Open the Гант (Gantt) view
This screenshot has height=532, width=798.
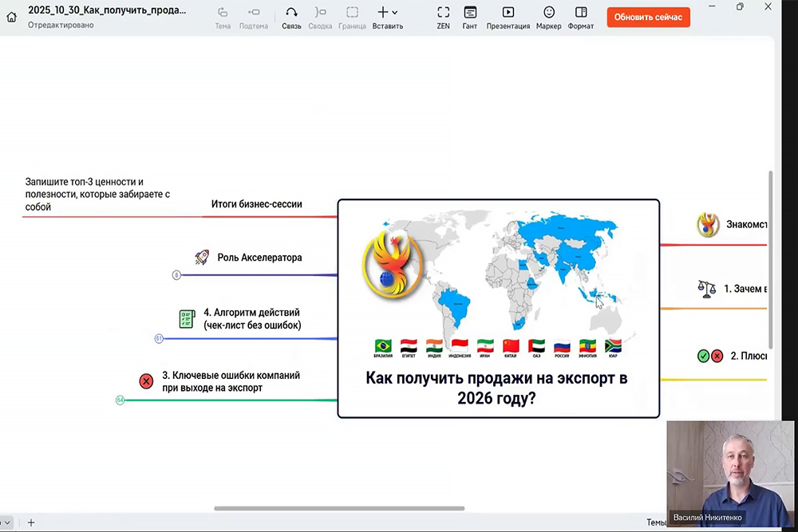470,17
